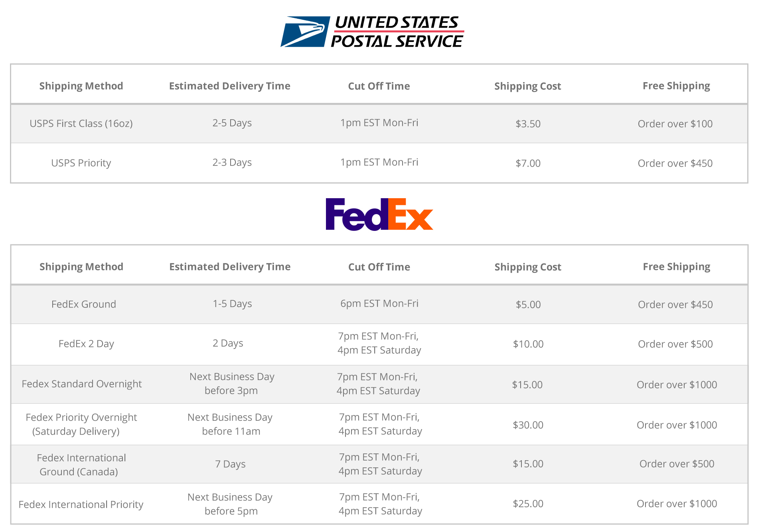Click the FedEx logo

379,214
